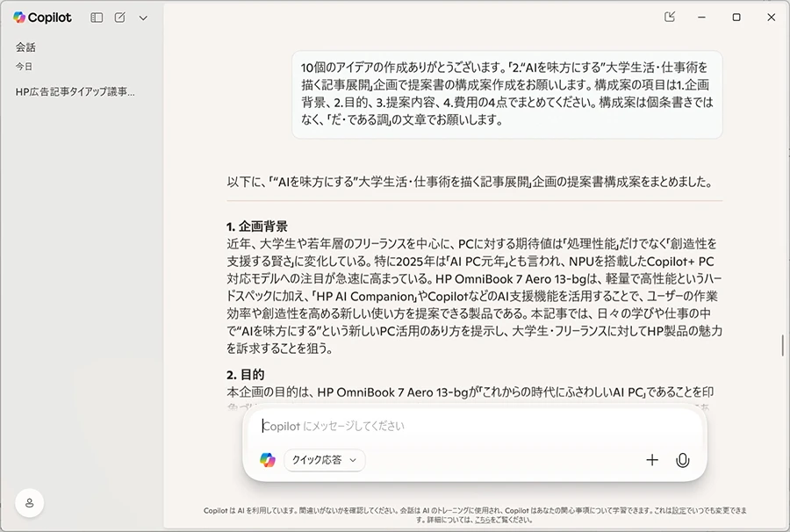Click the Copilot icon in message box

pyautogui.click(x=268, y=460)
